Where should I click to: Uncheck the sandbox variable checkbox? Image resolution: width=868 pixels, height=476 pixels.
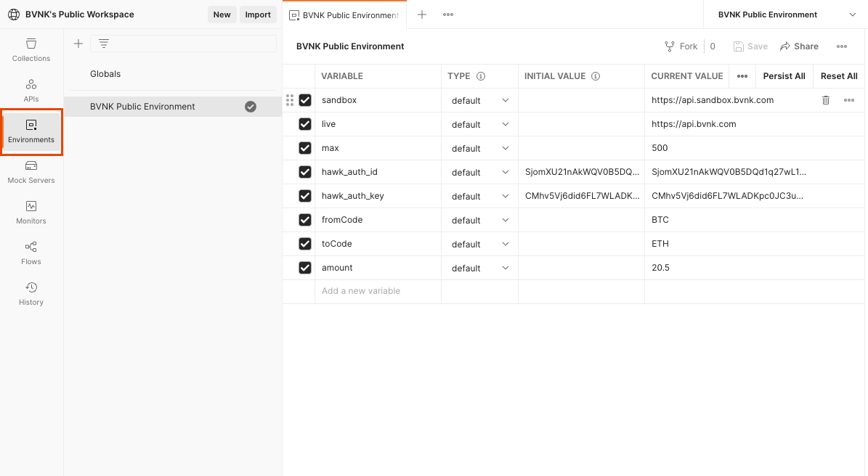click(x=305, y=100)
